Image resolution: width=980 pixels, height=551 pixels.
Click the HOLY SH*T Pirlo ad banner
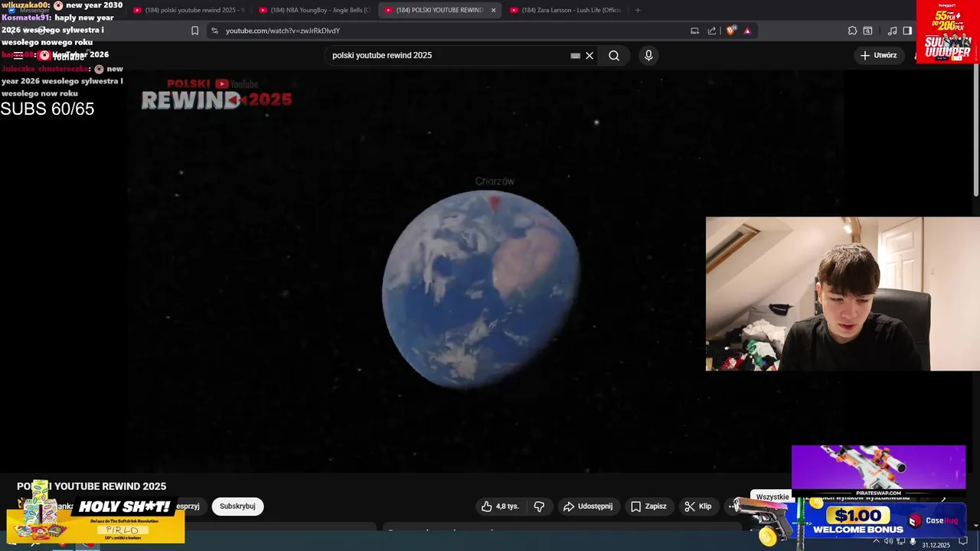point(95,520)
